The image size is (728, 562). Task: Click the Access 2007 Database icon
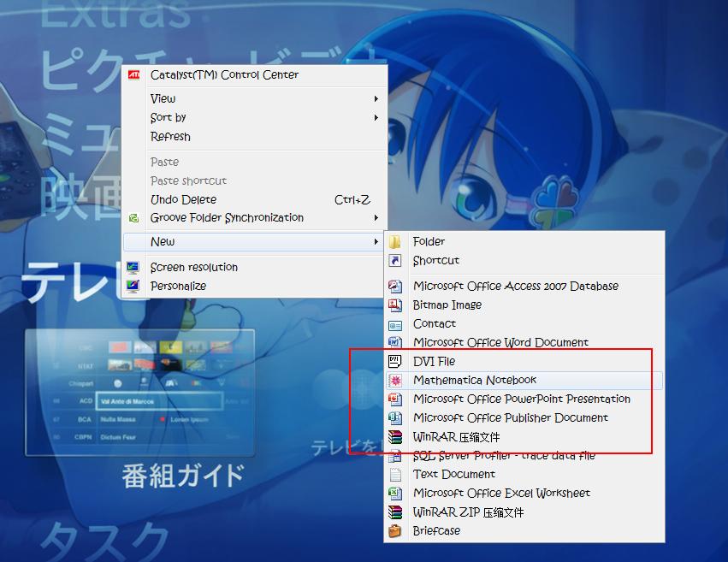coord(394,286)
